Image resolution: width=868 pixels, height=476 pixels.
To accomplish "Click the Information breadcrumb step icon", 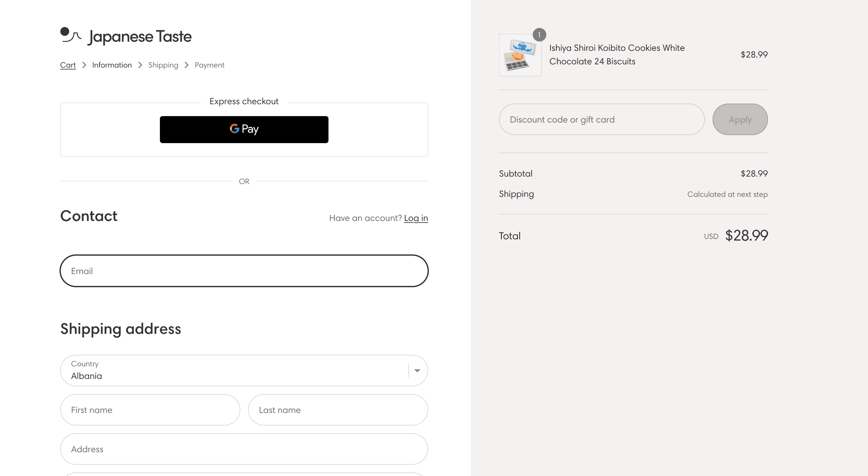I will [112, 65].
